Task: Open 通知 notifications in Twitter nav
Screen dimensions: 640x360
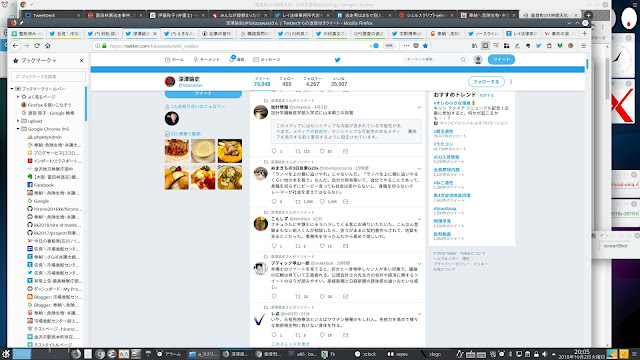Action: tap(237, 60)
